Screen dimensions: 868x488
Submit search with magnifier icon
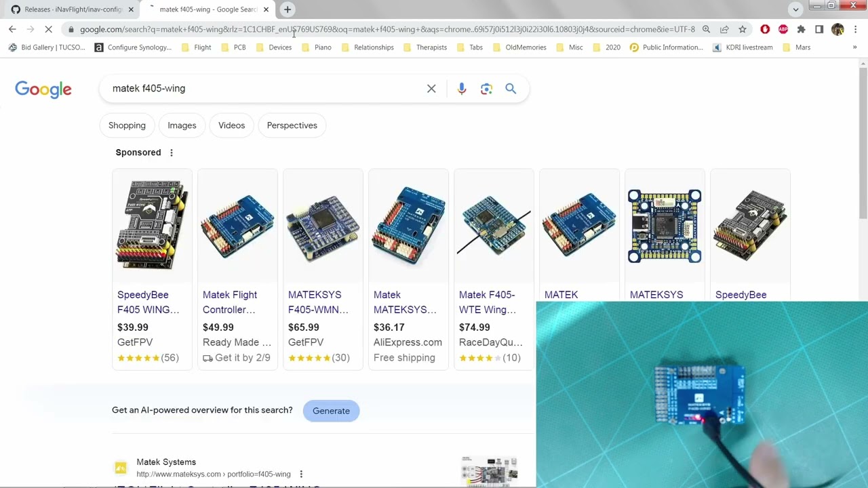pos(511,89)
